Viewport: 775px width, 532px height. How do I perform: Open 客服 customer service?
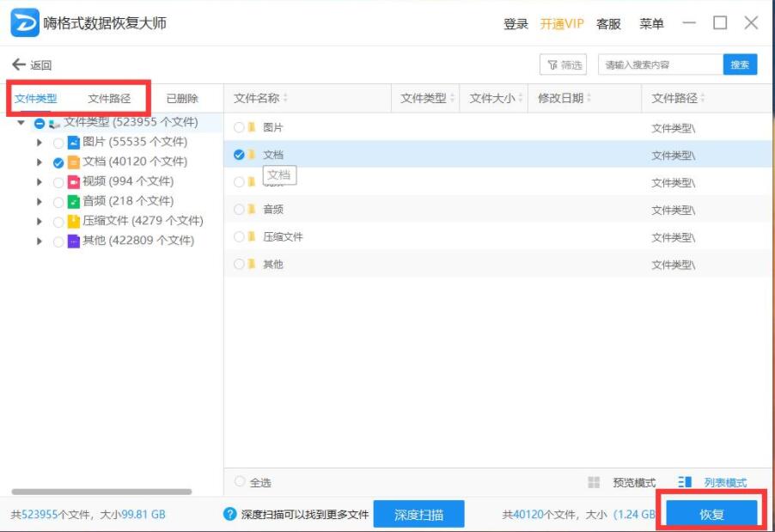[x=608, y=23]
